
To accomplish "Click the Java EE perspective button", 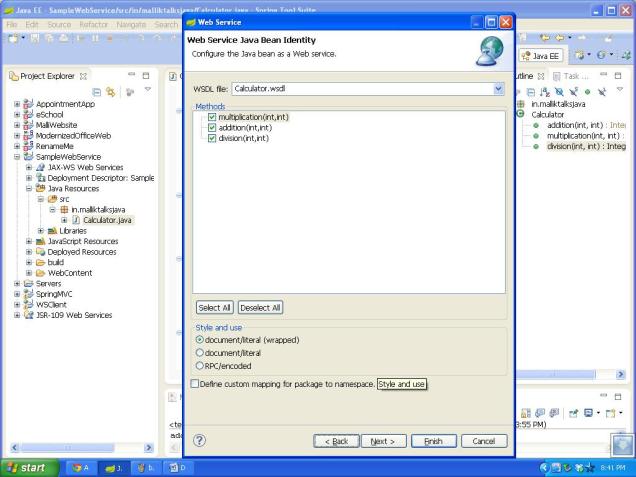I will coord(541,56).
